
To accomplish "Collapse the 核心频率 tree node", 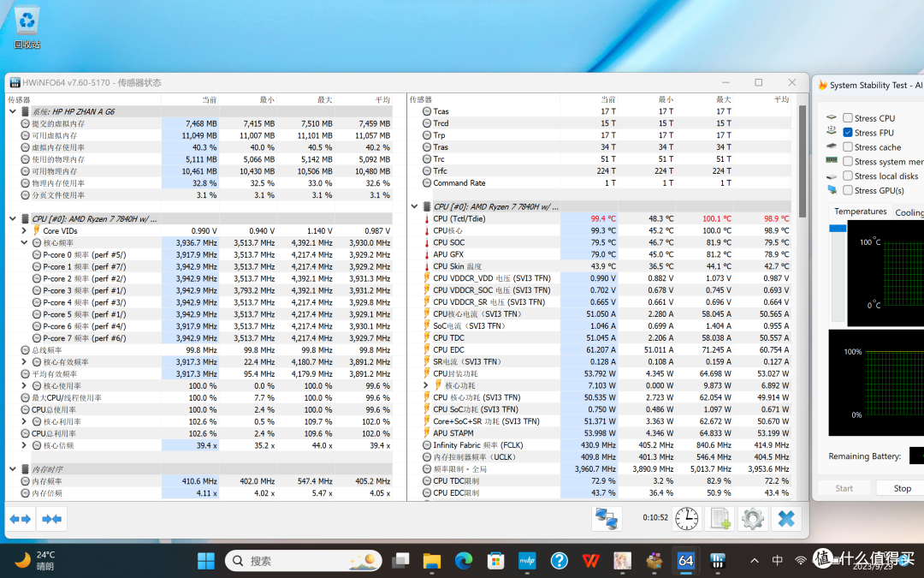I will pyautogui.click(x=24, y=242).
